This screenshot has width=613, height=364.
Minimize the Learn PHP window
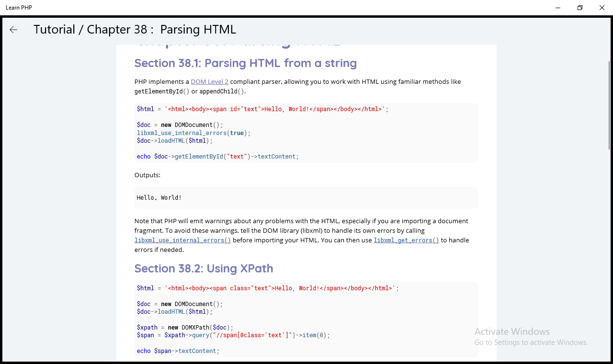(558, 8)
